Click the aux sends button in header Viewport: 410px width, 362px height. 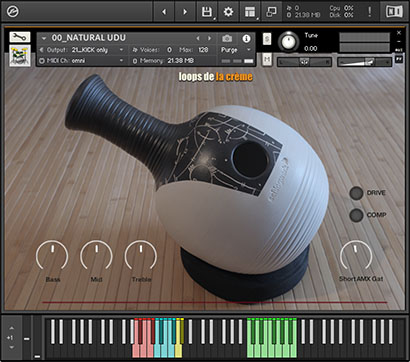click(x=399, y=50)
